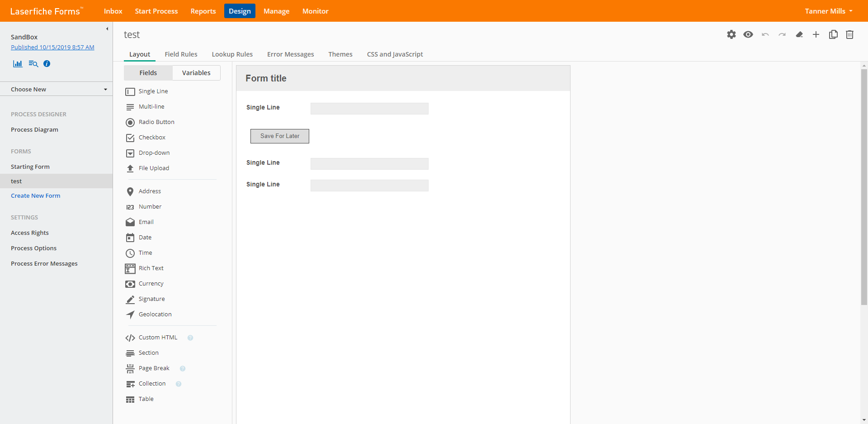Image resolution: width=868 pixels, height=424 pixels.
Task: Click the blue info icon under SandBox
Action: click(47, 64)
